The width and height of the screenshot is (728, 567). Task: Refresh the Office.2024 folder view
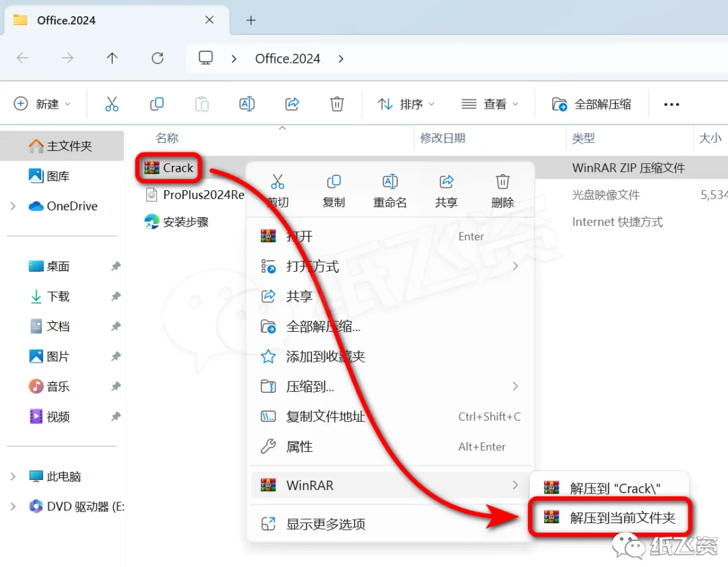157,58
